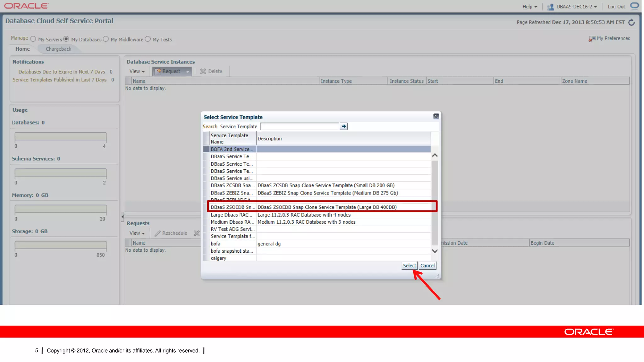Screen dimensions: 644x362
Task: Click the Instance Type column header
Action: click(x=353, y=81)
